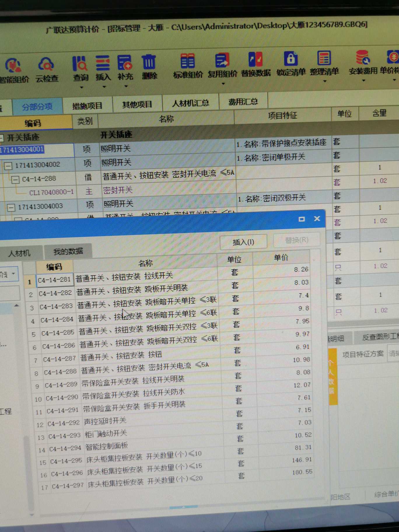Open the 安装费用 dropdown arrow
Viewport: 399px width, 532px height.
(364, 80)
